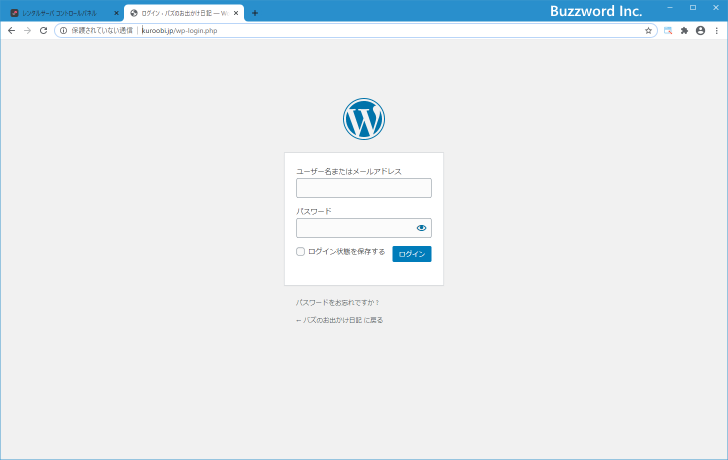Select the ログイン WordPress tab

point(184,13)
